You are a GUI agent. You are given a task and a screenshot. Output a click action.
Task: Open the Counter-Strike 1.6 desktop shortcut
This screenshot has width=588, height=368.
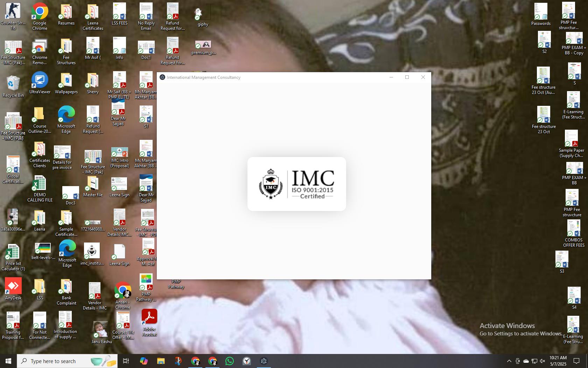click(x=13, y=16)
